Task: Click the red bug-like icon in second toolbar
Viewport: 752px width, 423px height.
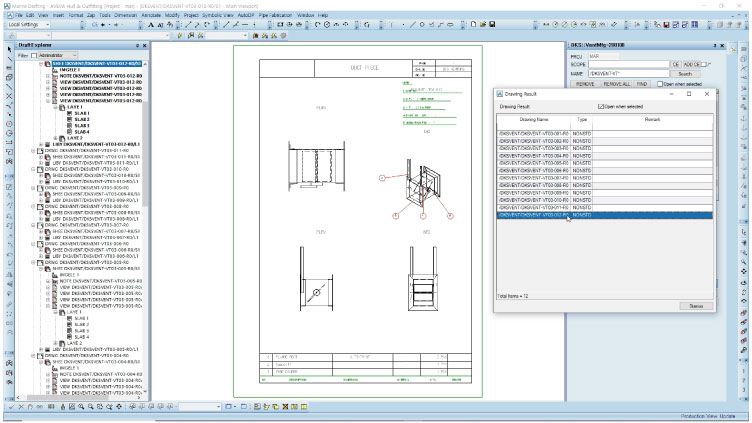Action: tap(256, 35)
